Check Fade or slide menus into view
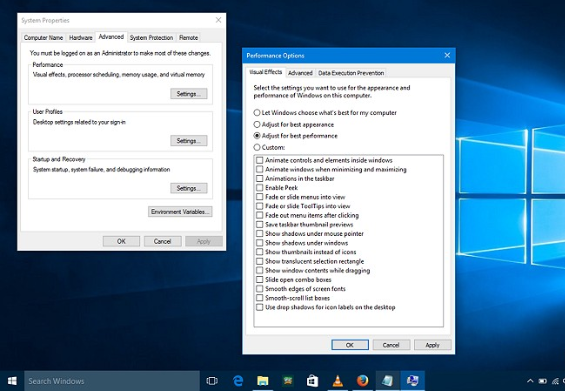Viewport: 565px width, 391px height. 259,197
